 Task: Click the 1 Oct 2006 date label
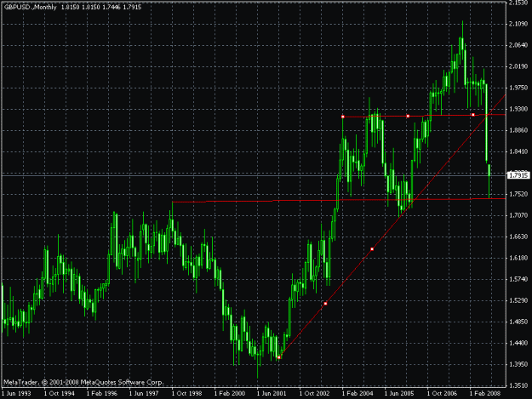(442, 394)
